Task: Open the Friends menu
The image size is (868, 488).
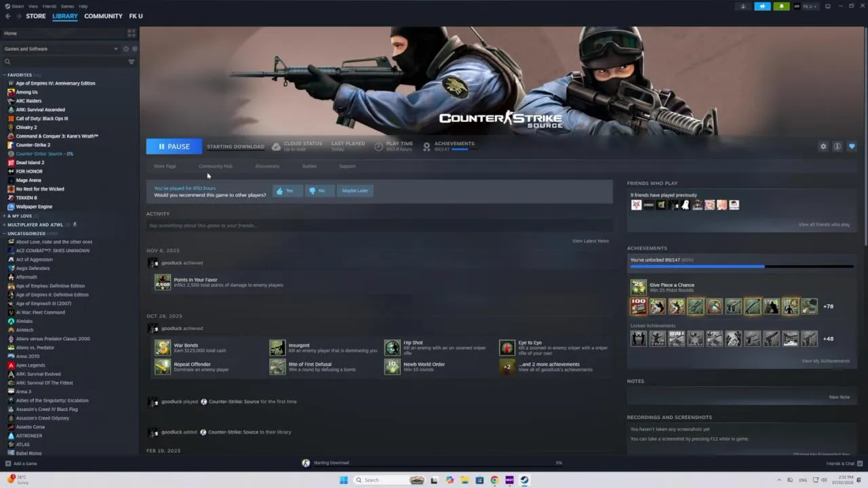Action: tap(50, 6)
